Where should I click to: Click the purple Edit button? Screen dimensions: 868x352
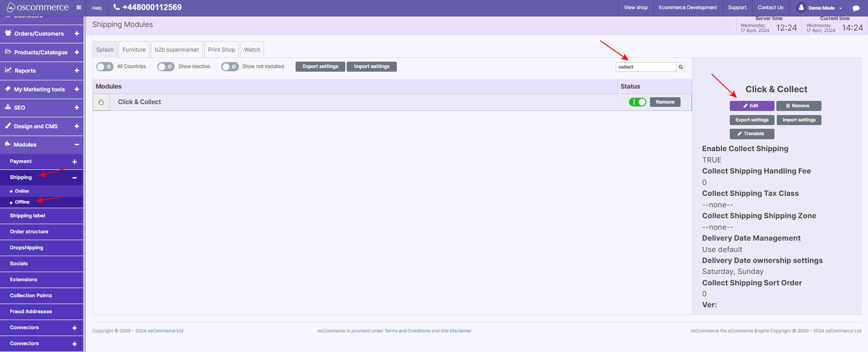(752, 106)
